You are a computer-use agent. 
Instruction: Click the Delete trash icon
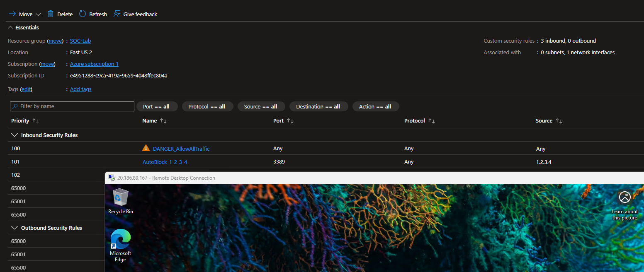(51, 14)
